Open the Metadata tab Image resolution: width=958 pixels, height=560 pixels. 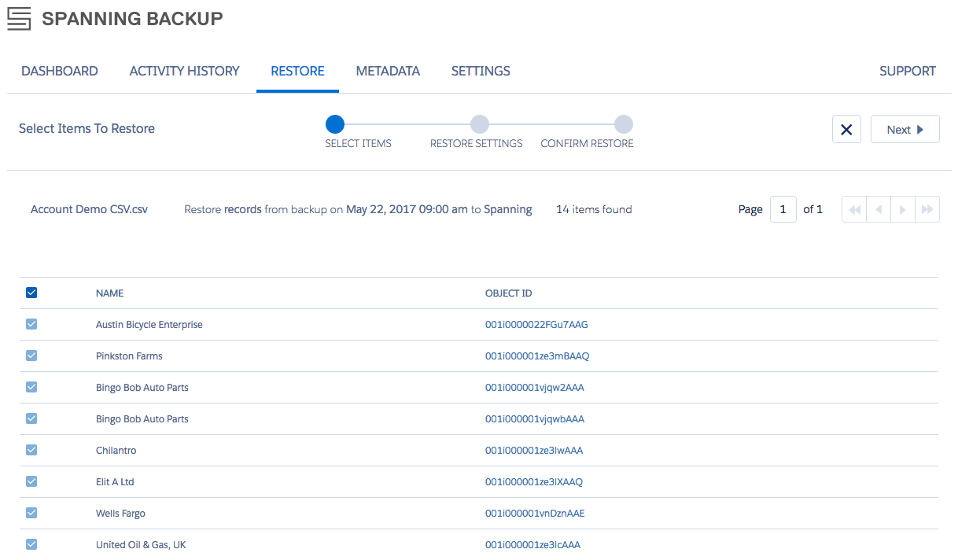coord(388,71)
